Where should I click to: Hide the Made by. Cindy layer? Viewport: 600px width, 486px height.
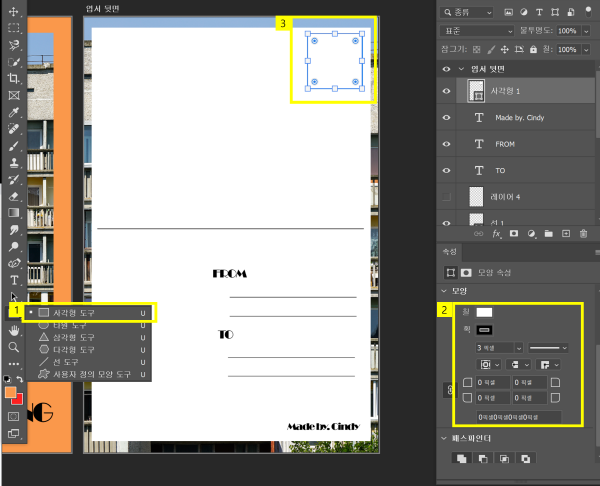coord(446,117)
